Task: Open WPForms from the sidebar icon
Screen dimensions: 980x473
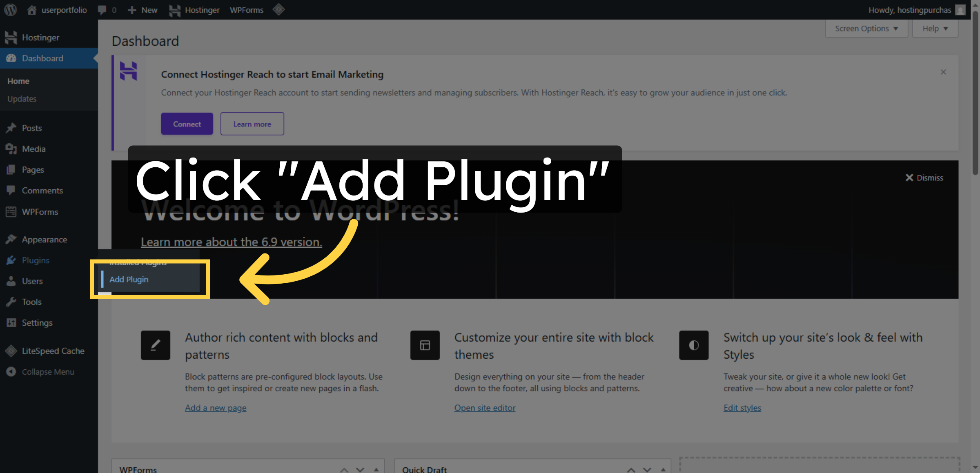Action: (11, 212)
